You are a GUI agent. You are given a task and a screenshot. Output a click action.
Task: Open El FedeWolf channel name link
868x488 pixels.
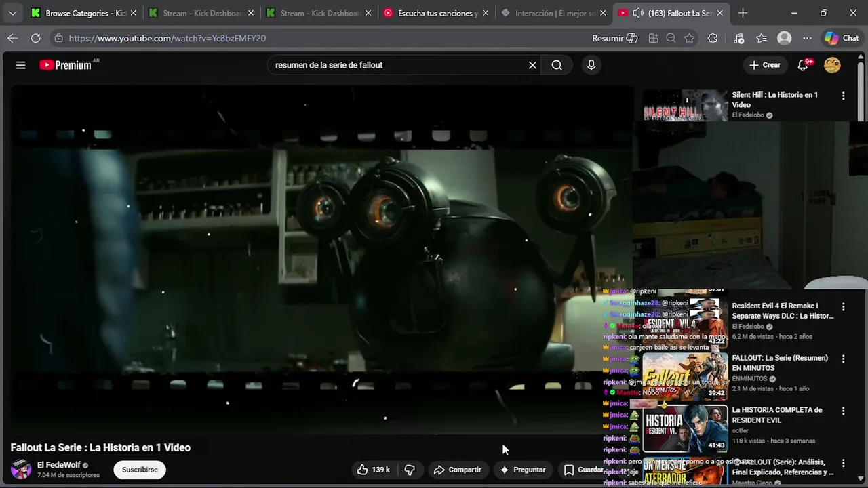59,465
